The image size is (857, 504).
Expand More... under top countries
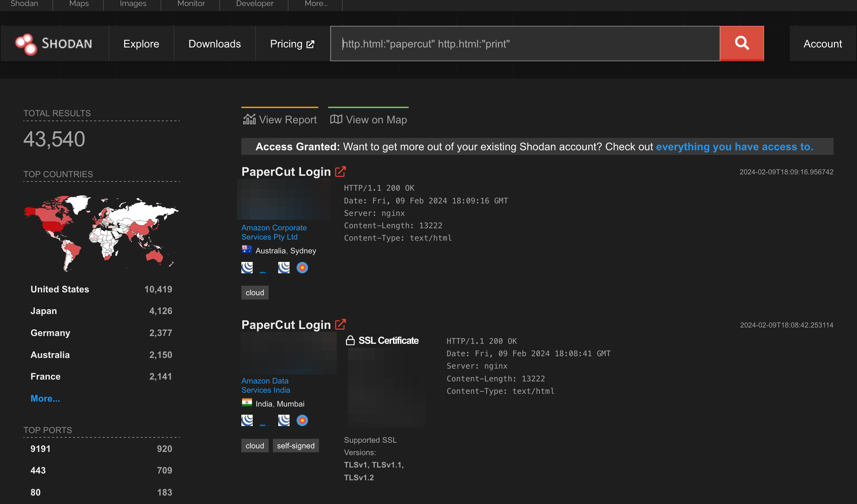pyautogui.click(x=45, y=398)
